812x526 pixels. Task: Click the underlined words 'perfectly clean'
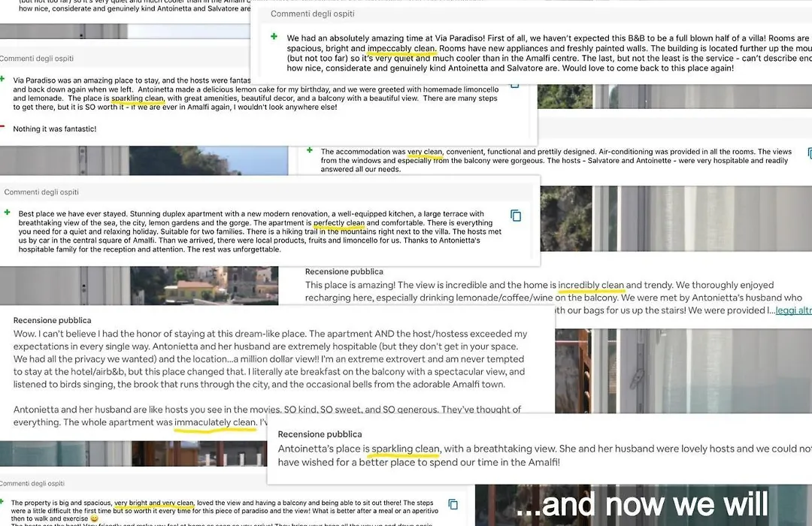click(x=338, y=223)
